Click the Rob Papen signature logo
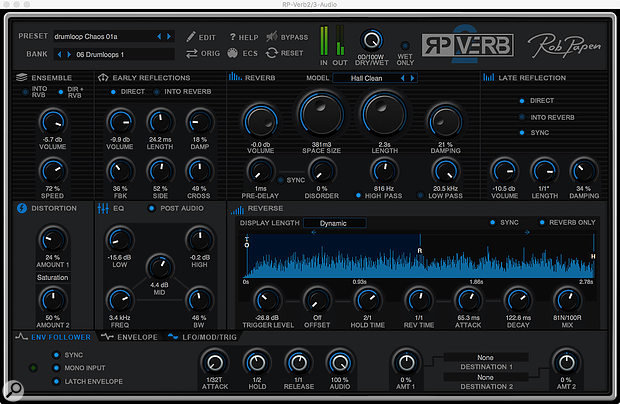Image resolution: width=620 pixels, height=404 pixels. click(x=564, y=45)
